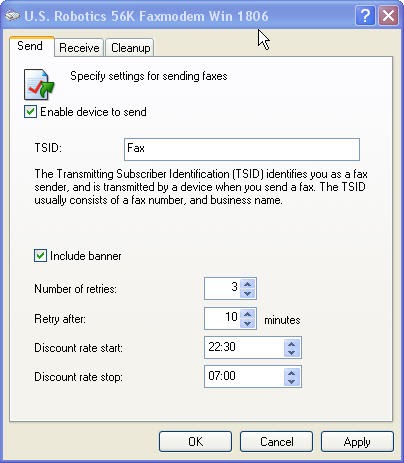The image size is (404, 463).
Task: Raise Discount rate stop time
Action: pyautogui.click(x=292, y=373)
